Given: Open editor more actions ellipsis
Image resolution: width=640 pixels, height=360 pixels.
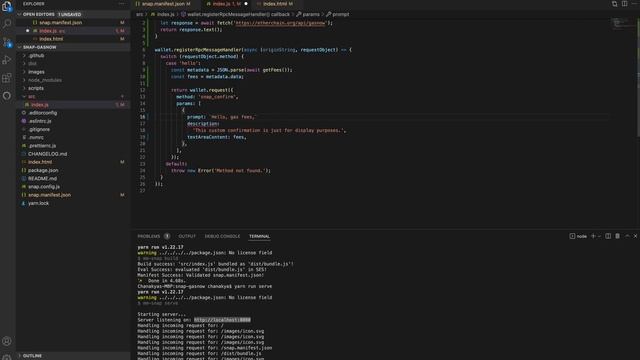Looking at the screenshot, I should click(635, 4).
